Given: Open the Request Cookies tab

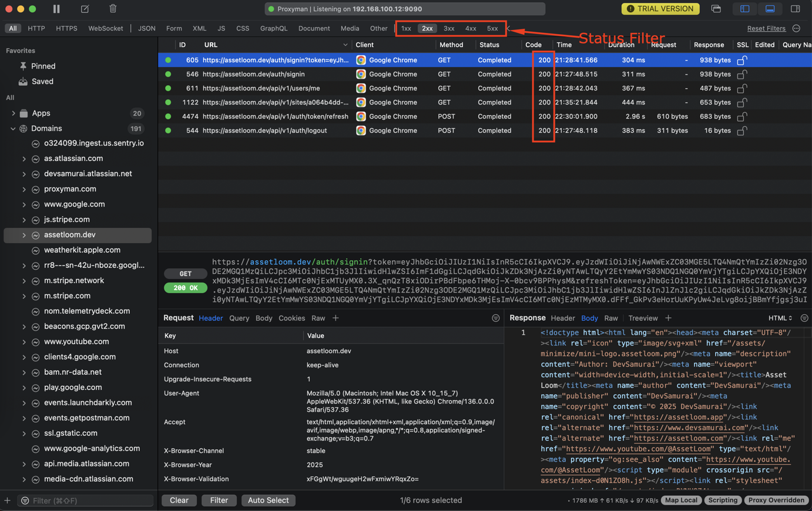Looking at the screenshot, I should coord(291,318).
